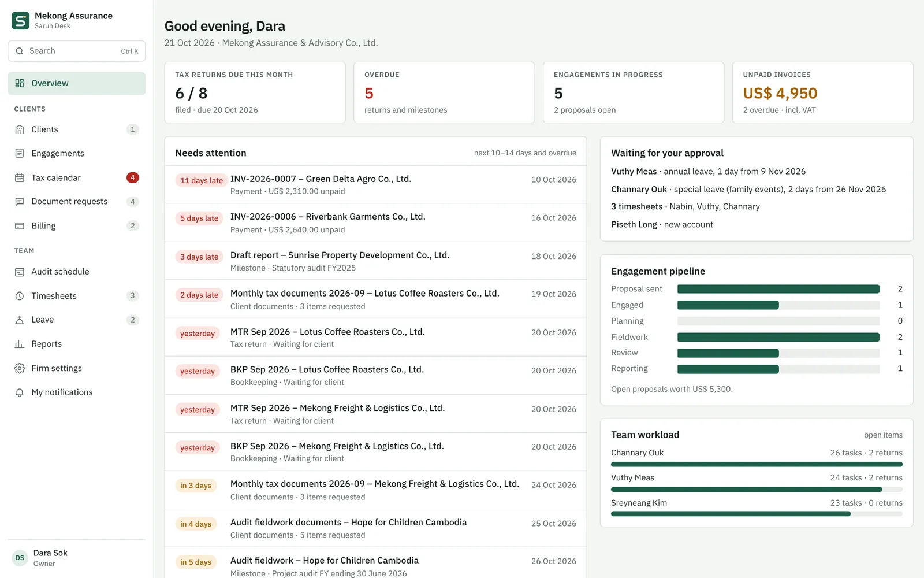The width and height of the screenshot is (924, 578).
Task: Click the Billing card icon
Action: point(20,225)
